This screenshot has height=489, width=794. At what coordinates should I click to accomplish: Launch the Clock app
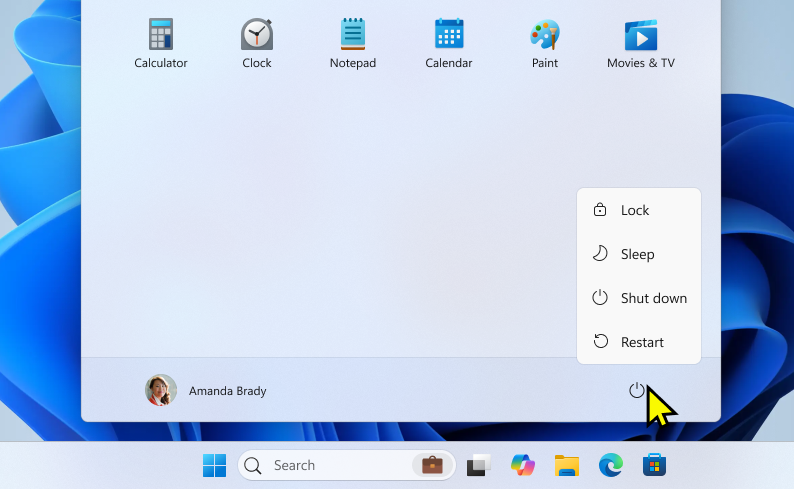pyautogui.click(x=257, y=43)
